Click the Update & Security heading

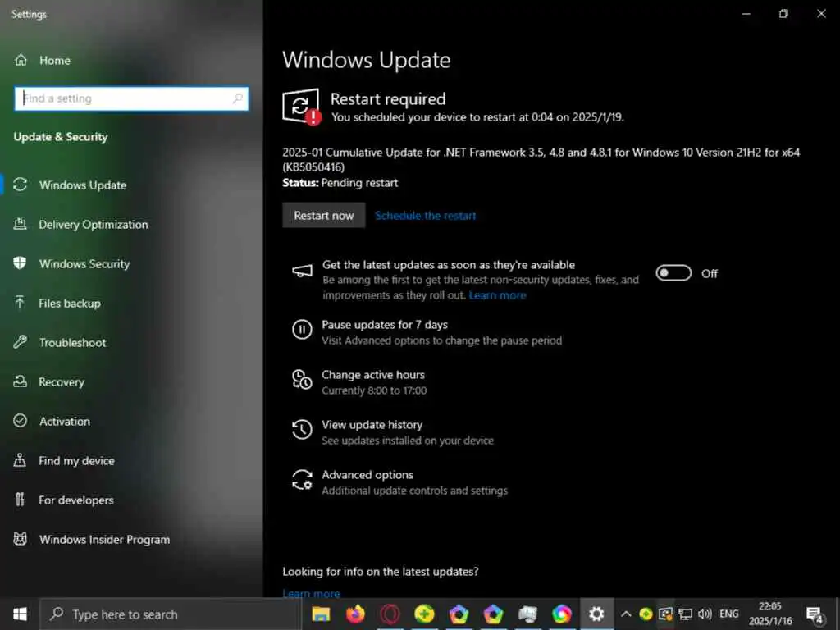(x=61, y=137)
